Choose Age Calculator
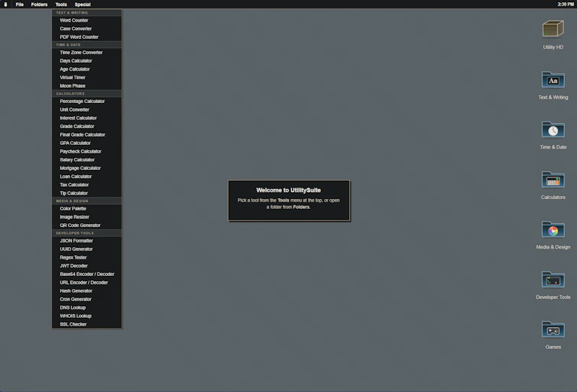The image size is (577, 392). click(x=87, y=69)
